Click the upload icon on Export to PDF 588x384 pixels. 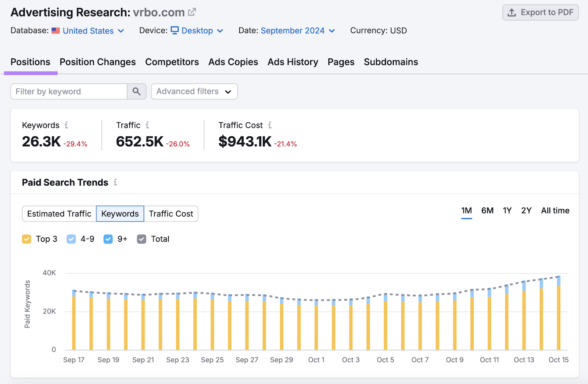(511, 12)
